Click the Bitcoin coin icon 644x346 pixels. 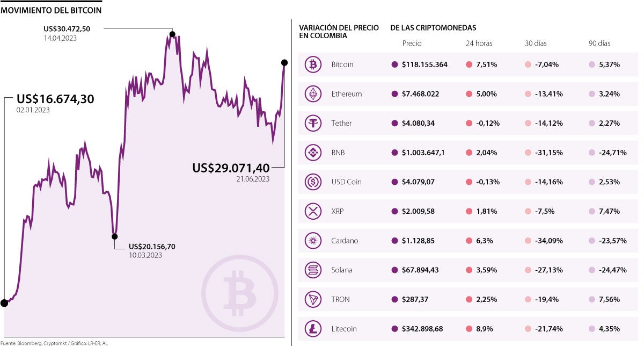[312, 64]
